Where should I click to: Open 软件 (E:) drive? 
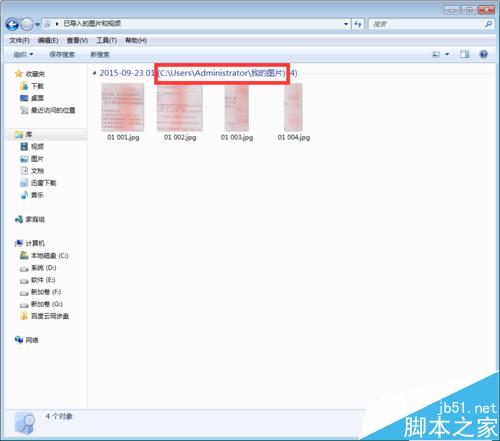pos(43,280)
